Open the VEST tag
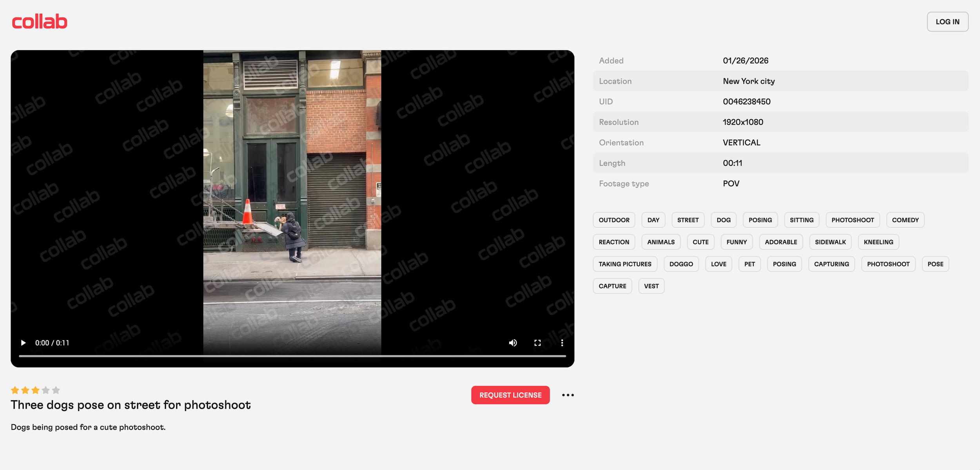The height and width of the screenshot is (470, 980). click(x=651, y=286)
